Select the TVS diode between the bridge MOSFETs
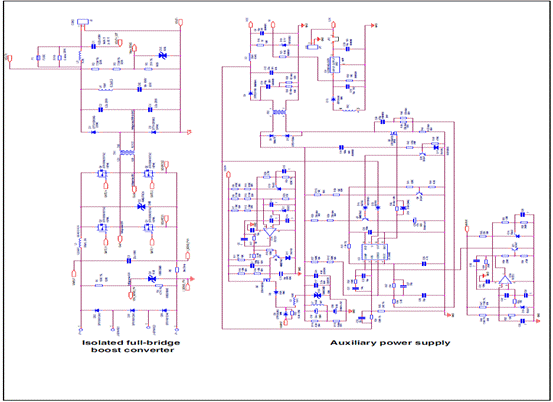 (141, 206)
